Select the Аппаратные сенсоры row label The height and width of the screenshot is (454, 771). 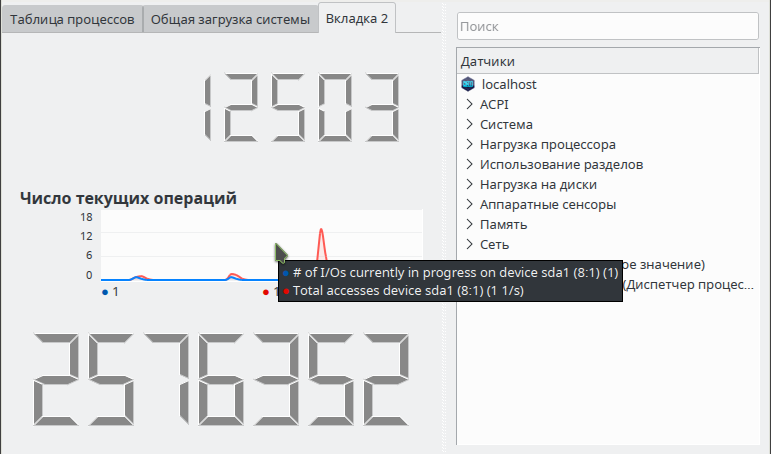pos(548,205)
